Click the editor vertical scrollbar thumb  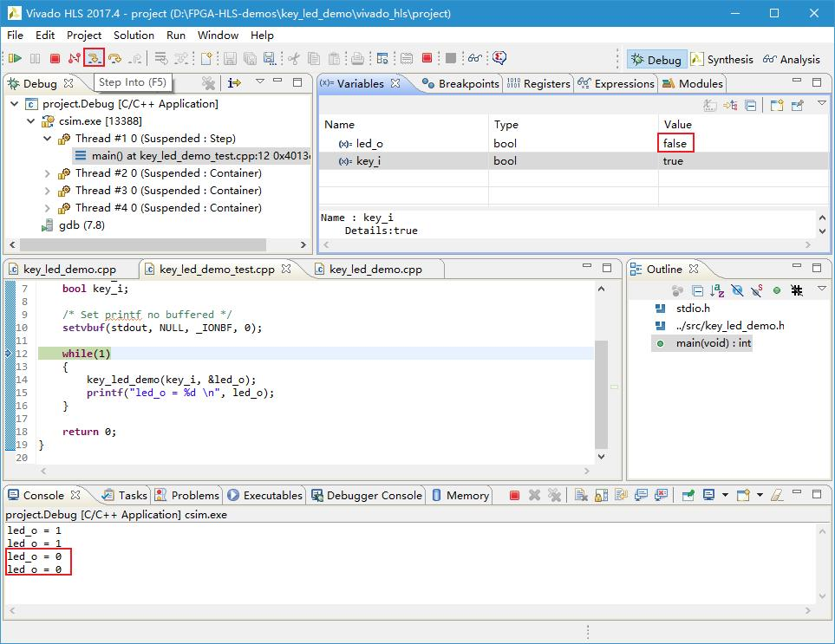(x=601, y=394)
